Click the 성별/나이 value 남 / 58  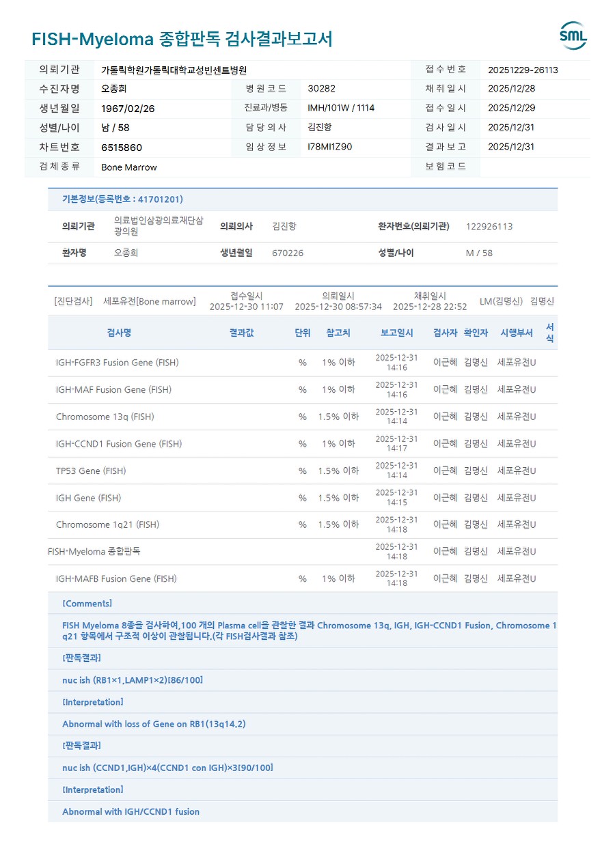115,128
